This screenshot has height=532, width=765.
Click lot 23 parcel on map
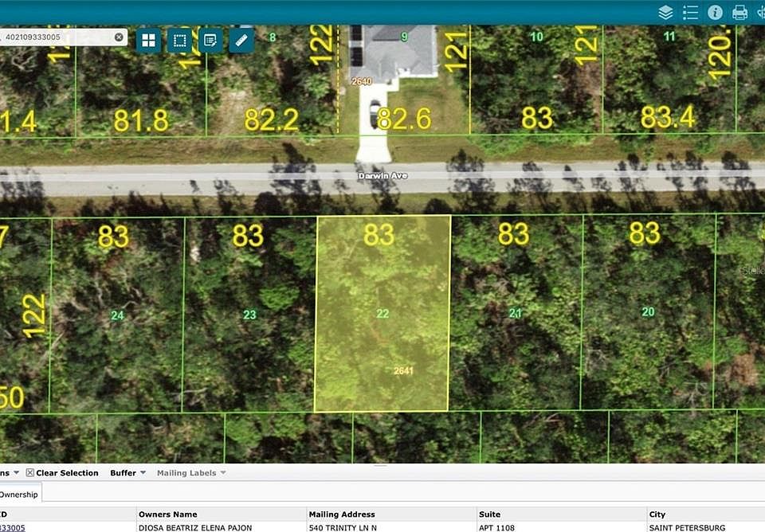coord(249,315)
